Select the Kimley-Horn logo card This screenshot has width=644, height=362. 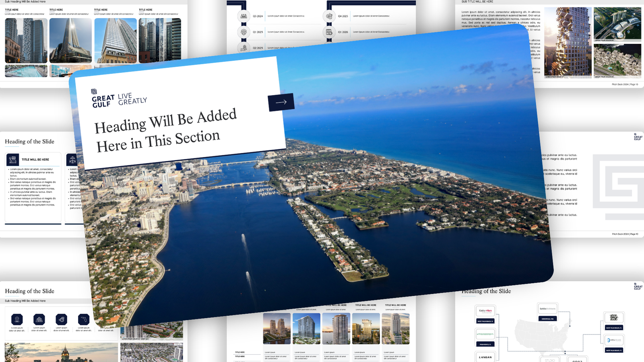tap(485, 311)
